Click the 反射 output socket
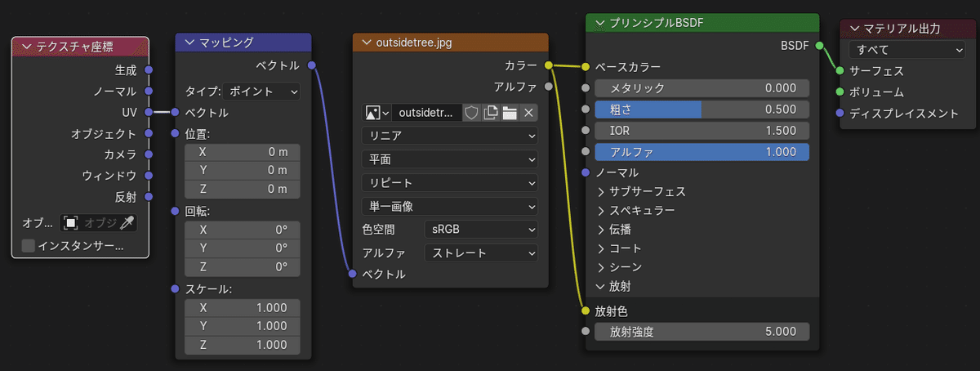The height and width of the screenshot is (371, 980). [149, 197]
